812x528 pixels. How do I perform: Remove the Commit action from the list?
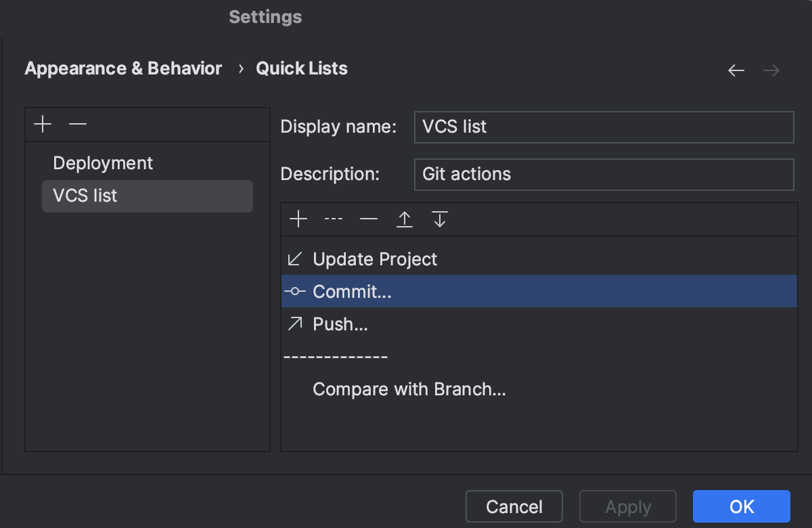tap(368, 219)
